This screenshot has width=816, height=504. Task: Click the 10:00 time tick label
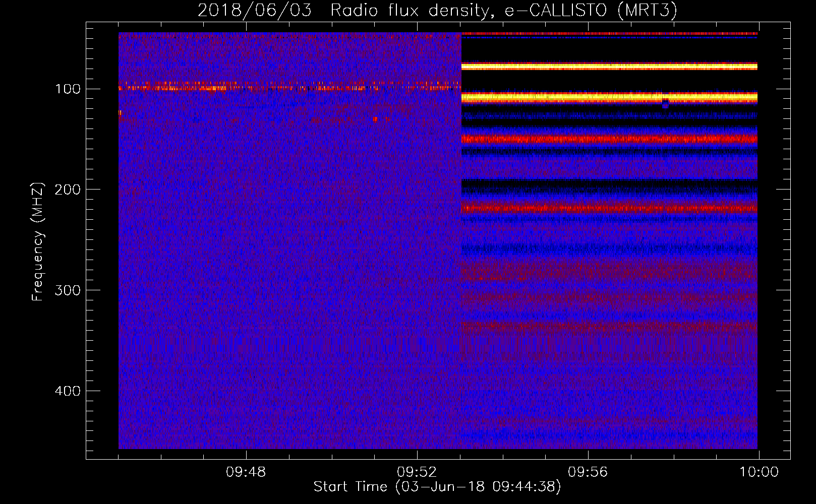[x=759, y=472]
